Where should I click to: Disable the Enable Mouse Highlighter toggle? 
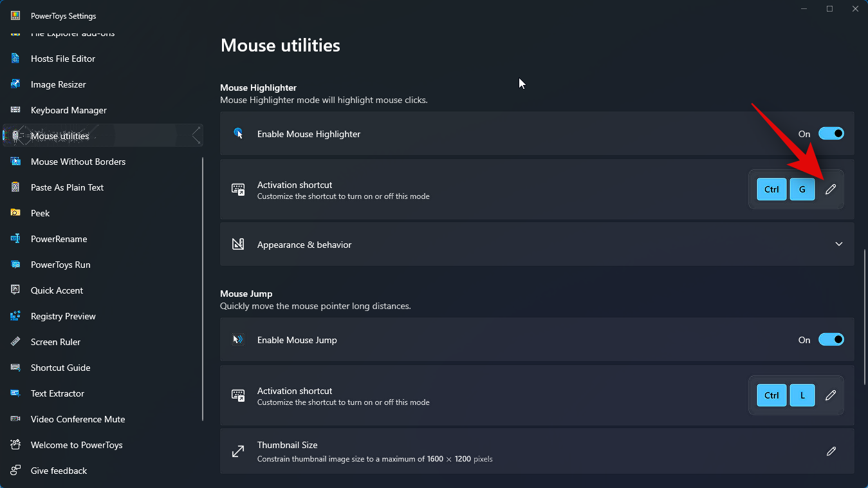tap(831, 133)
